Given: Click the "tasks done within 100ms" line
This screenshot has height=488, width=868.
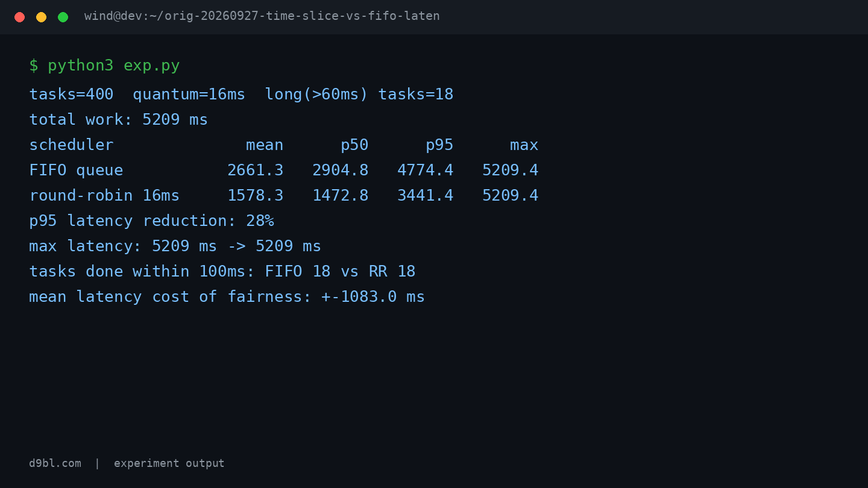Looking at the screenshot, I should pos(222,272).
